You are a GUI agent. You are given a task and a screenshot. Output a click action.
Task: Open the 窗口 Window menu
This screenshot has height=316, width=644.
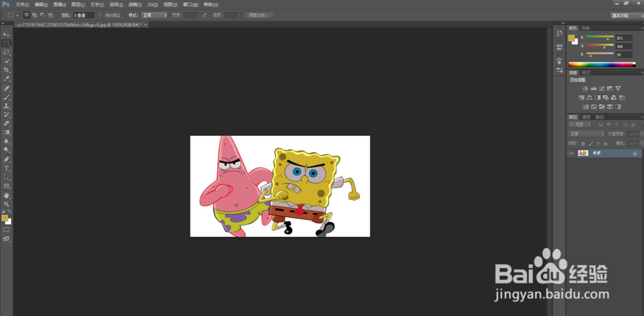click(190, 5)
